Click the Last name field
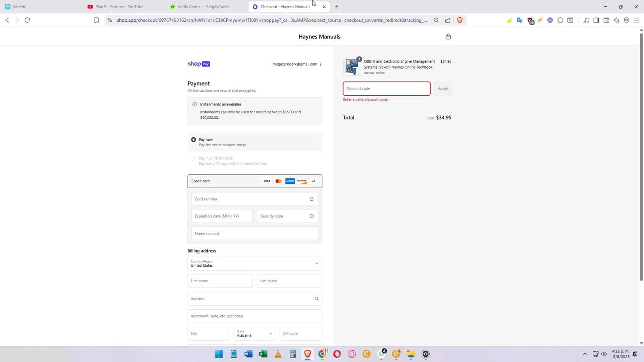The height and width of the screenshot is (362, 644). point(289,281)
